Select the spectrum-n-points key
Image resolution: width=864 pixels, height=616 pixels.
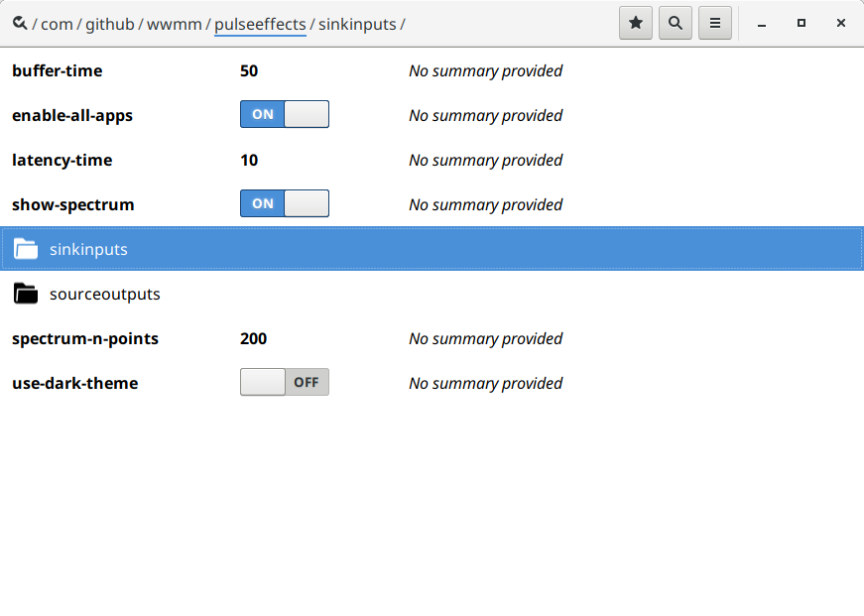(x=85, y=338)
